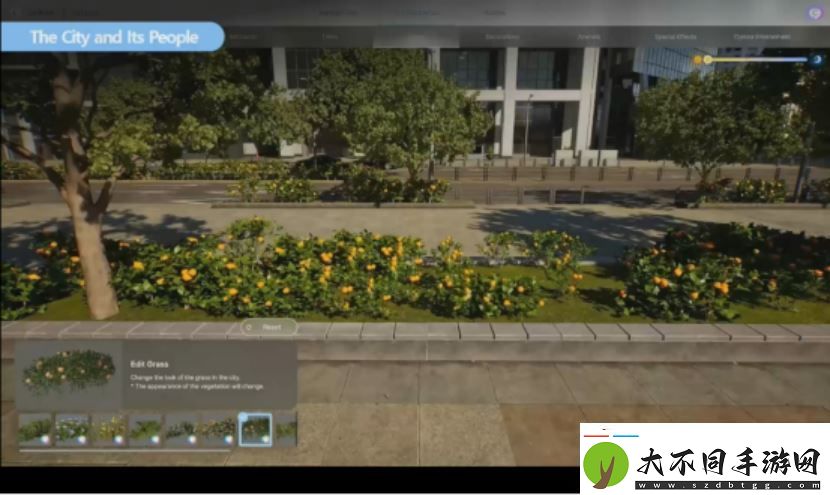Set the time-of-day slider track to midday
830x495 pixels.
[x=757, y=60]
